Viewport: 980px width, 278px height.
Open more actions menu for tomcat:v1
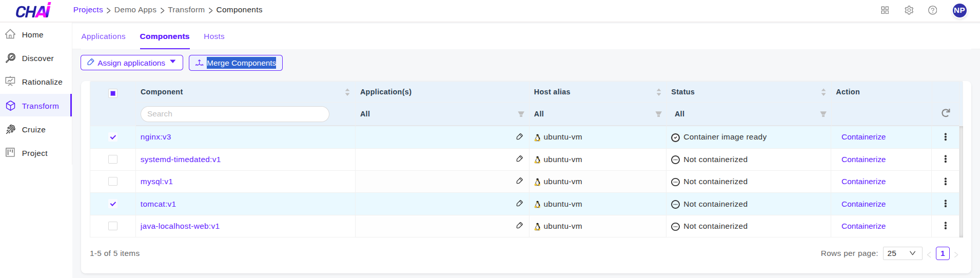946,204
